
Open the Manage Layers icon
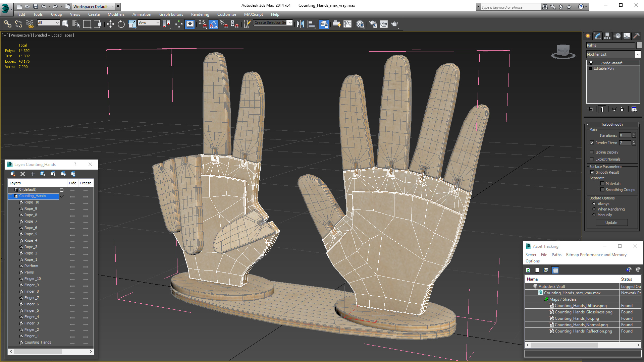click(324, 24)
